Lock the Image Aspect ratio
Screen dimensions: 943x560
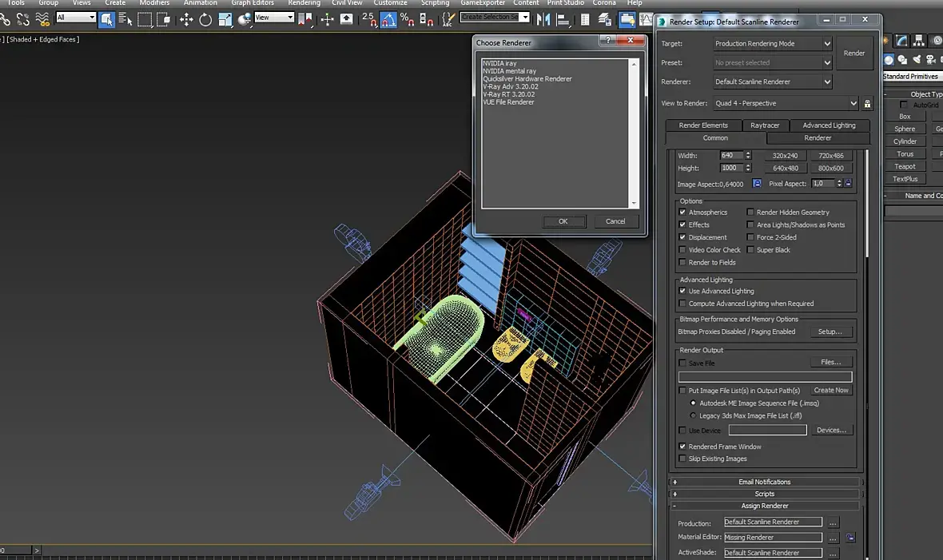(x=757, y=184)
